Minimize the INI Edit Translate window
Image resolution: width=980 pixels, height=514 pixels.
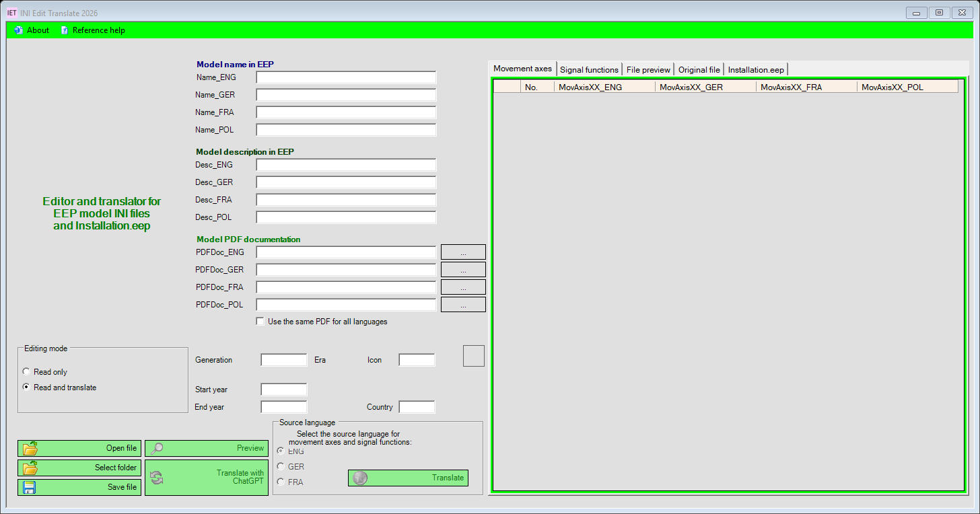(x=916, y=12)
